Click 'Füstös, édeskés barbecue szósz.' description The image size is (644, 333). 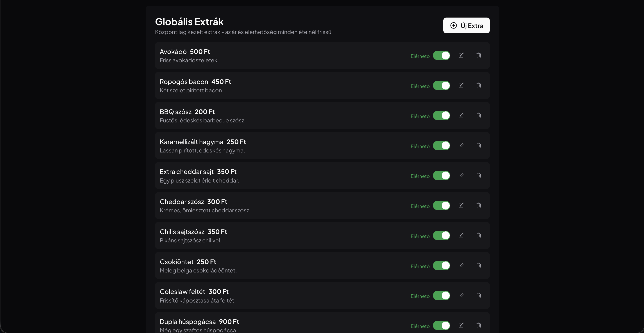click(x=202, y=120)
